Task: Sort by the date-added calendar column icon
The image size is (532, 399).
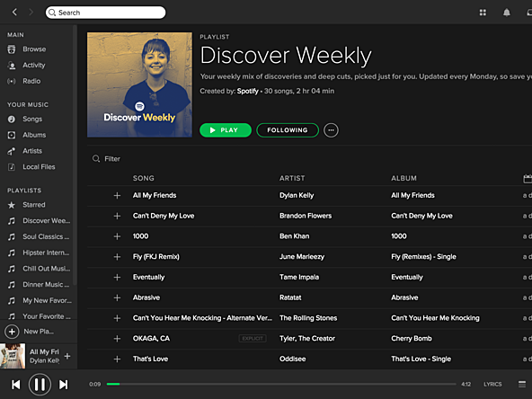Action: 528,179
